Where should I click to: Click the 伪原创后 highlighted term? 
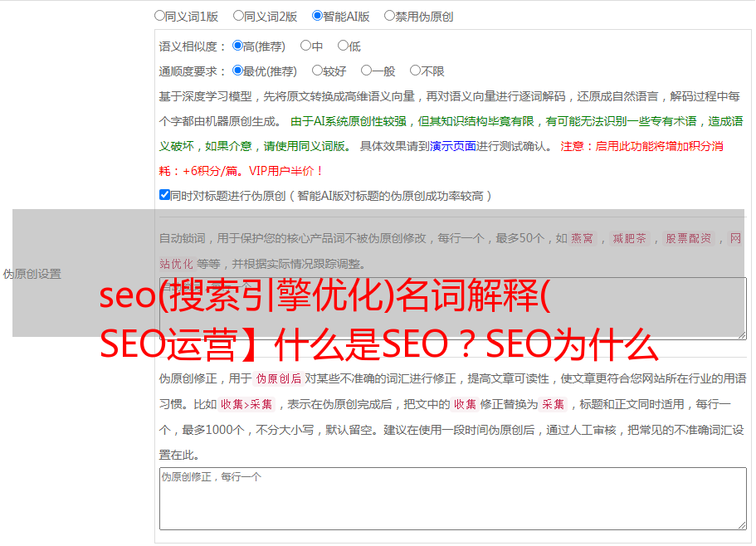[279, 378]
